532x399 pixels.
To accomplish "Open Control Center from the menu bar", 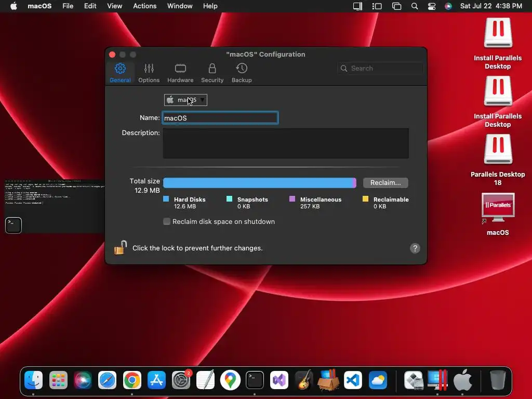I will pos(432,6).
